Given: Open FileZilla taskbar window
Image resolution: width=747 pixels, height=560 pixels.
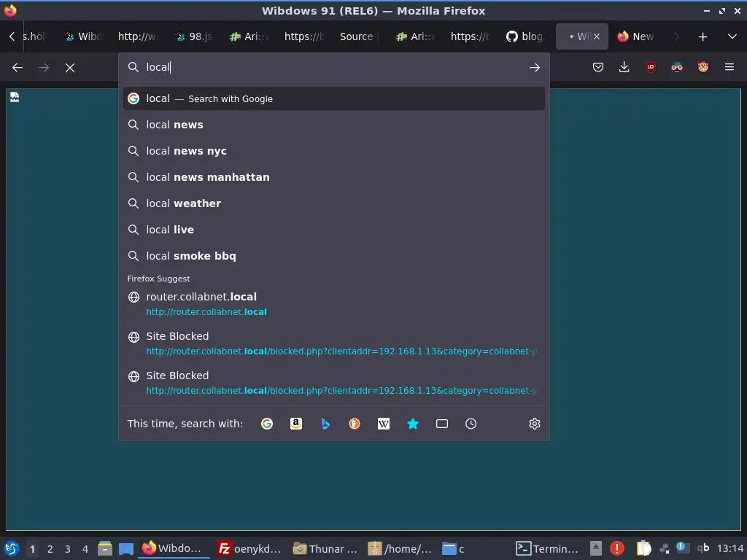Looking at the screenshot, I should 249,548.
